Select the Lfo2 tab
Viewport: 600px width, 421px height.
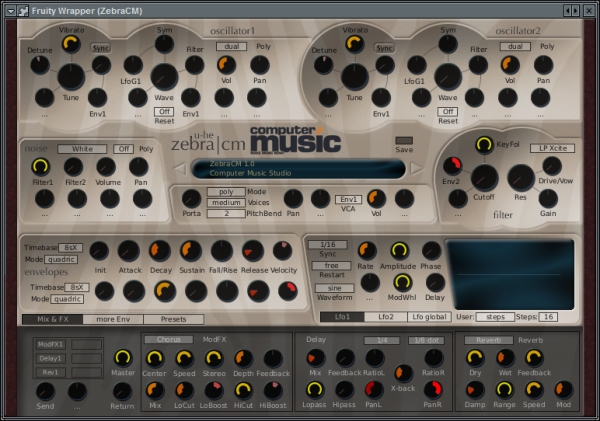tap(386, 317)
